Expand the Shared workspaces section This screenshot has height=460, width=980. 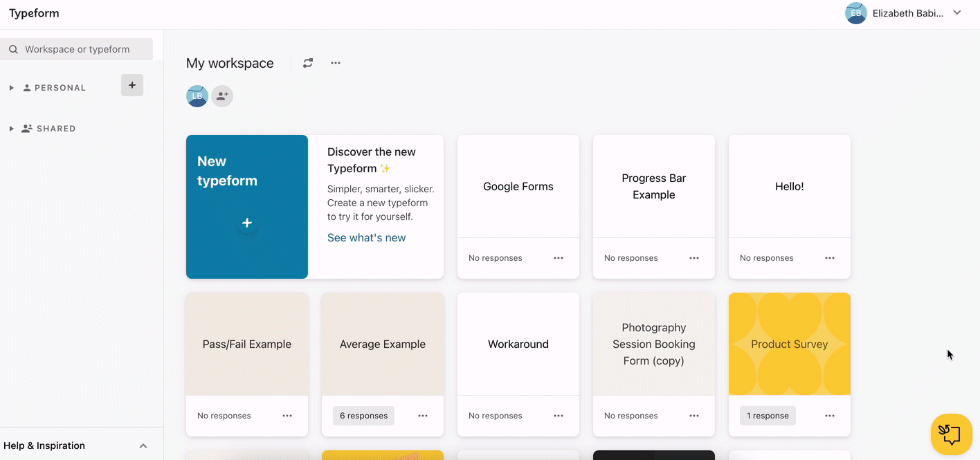(x=11, y=129)
